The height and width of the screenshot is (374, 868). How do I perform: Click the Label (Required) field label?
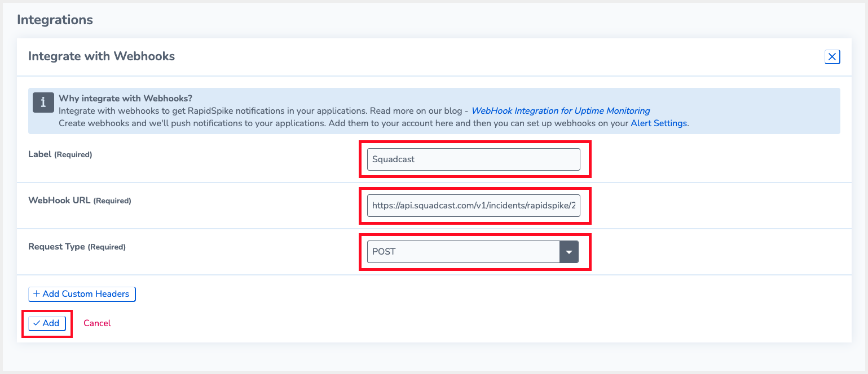[x=60, y=154]
